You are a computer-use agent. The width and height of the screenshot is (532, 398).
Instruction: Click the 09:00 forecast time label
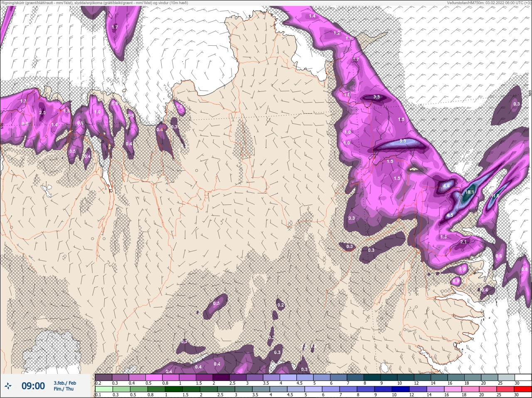point(33,386)
